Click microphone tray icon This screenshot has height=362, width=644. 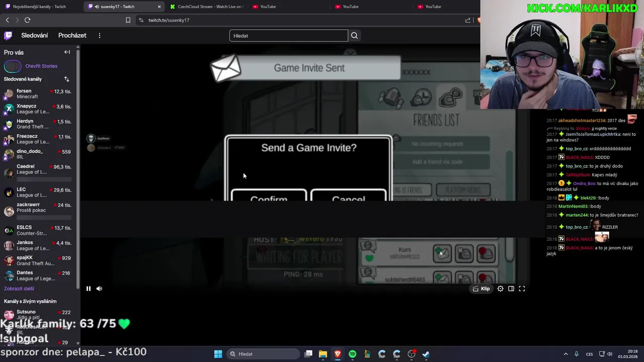[x=577, y=354]
